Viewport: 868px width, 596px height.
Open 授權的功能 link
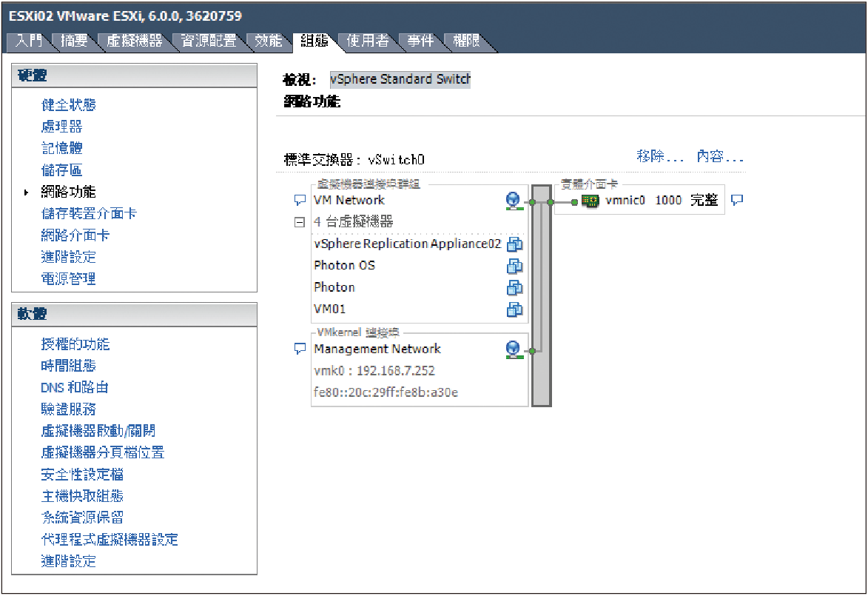click(x=75, y=344)
